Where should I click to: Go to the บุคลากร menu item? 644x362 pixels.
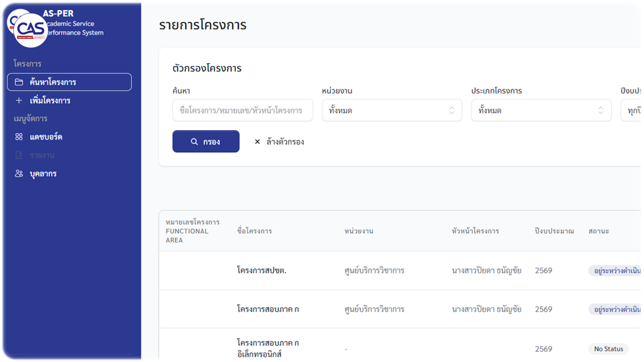point(43,174)
